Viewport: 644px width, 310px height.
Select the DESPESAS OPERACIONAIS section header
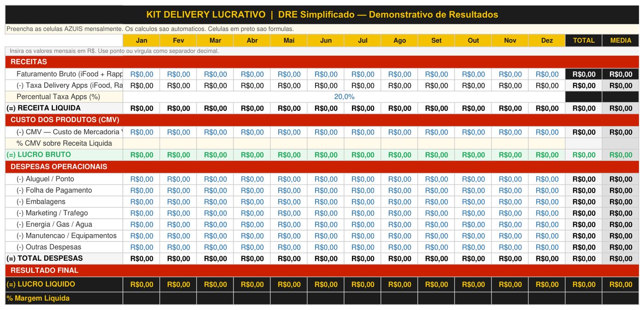pyautogui.click(x=322, y=167)
